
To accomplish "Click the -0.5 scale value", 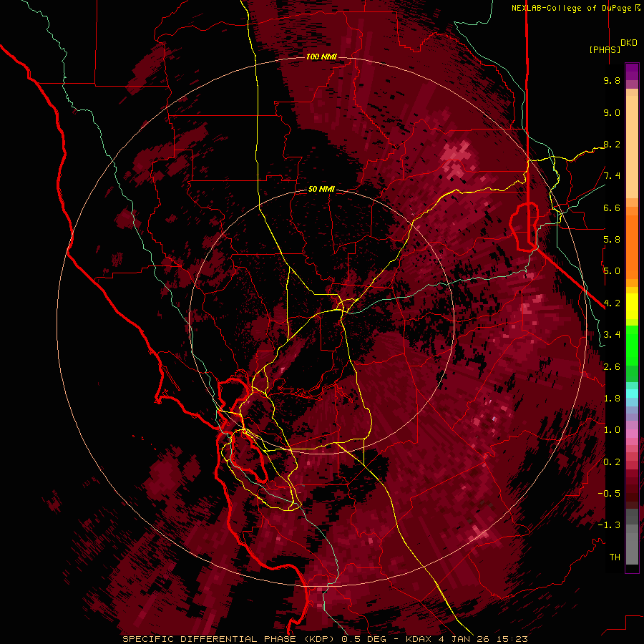I will click(x=609, y=494).
